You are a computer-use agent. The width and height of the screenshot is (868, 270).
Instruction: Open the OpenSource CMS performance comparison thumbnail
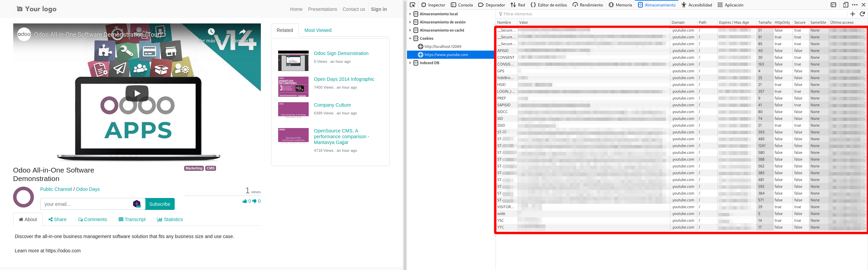pos(293,135)
